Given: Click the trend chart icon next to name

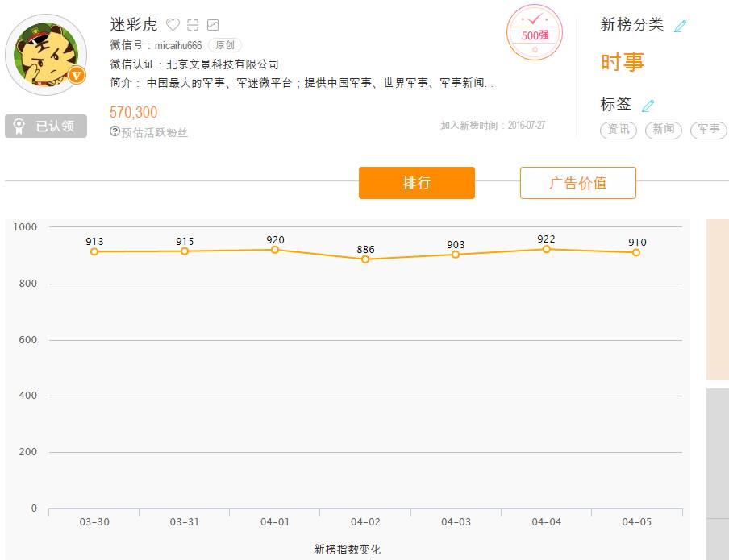Looking at the screenshot, I should [213, 25].
